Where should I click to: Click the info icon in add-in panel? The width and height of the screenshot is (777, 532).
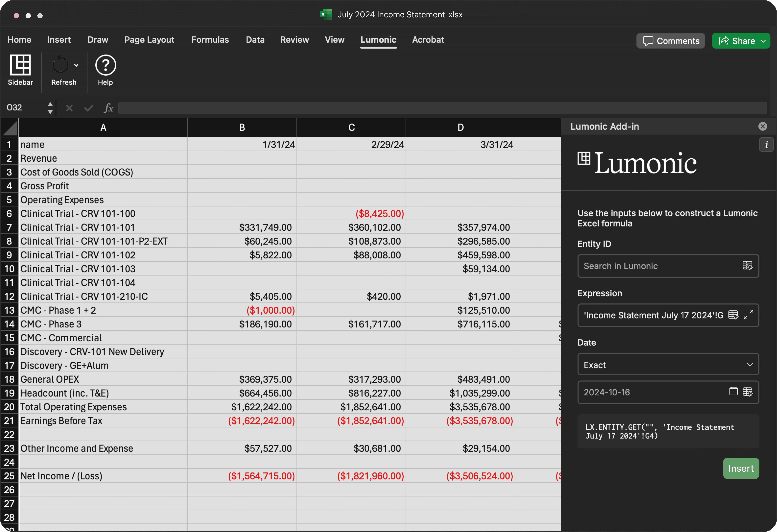pyautogui.click(x=766, y=145)
